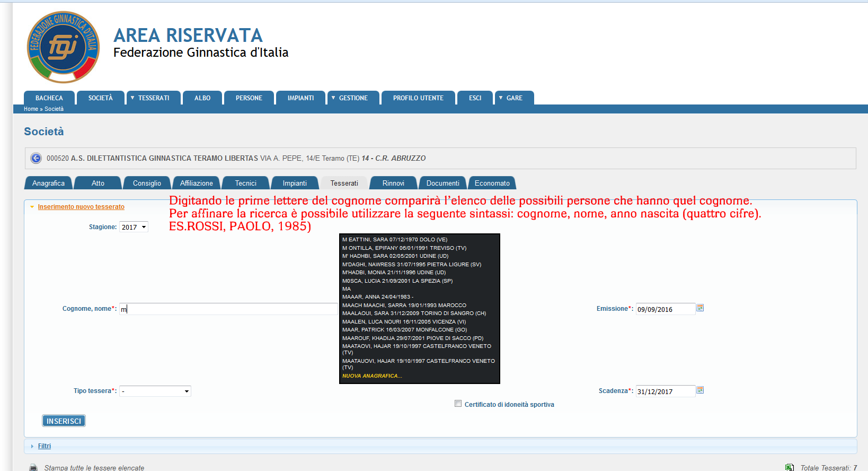Switch to the Anagrafica tab

48,183
